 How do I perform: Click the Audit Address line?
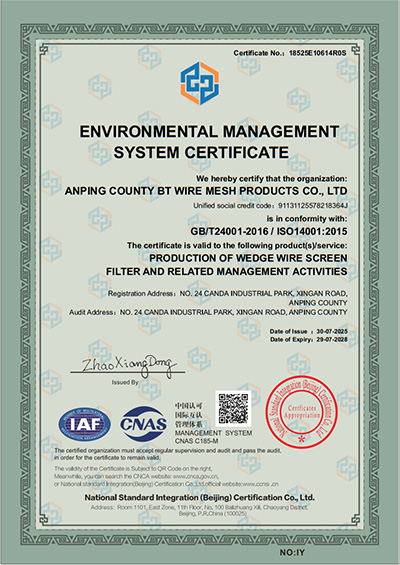pos(208,312)
